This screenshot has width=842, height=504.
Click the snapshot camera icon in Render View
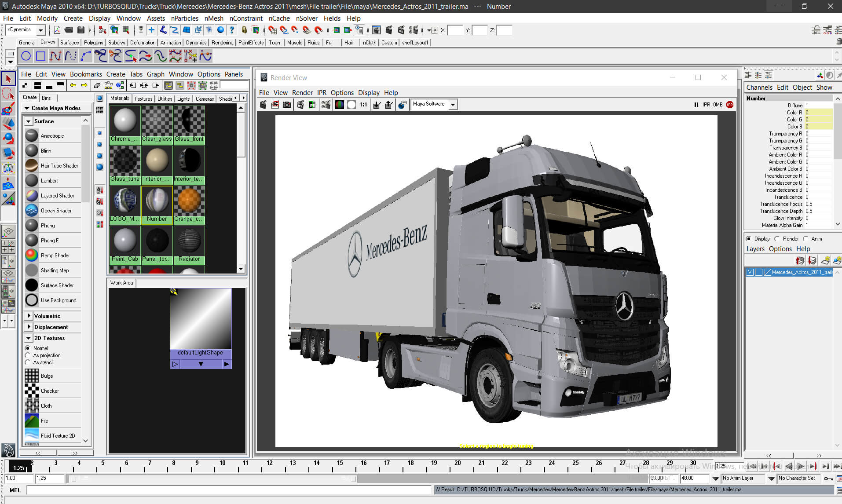(287, 105)
